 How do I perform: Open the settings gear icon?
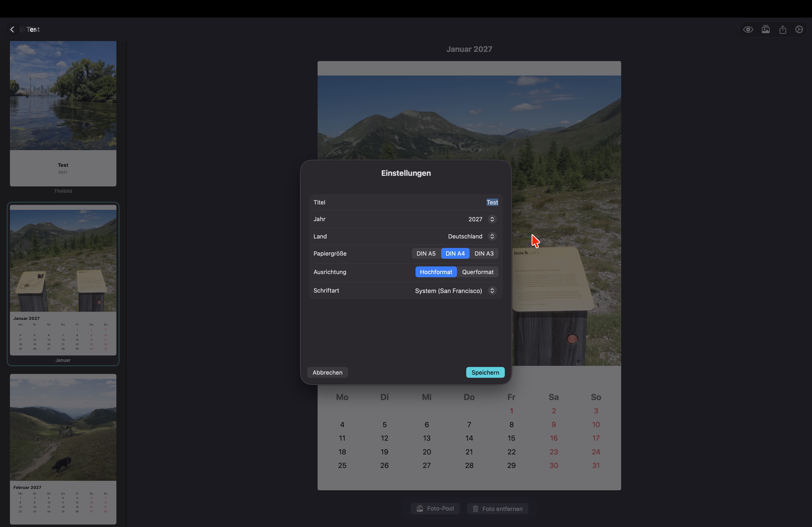pos(799,29)
